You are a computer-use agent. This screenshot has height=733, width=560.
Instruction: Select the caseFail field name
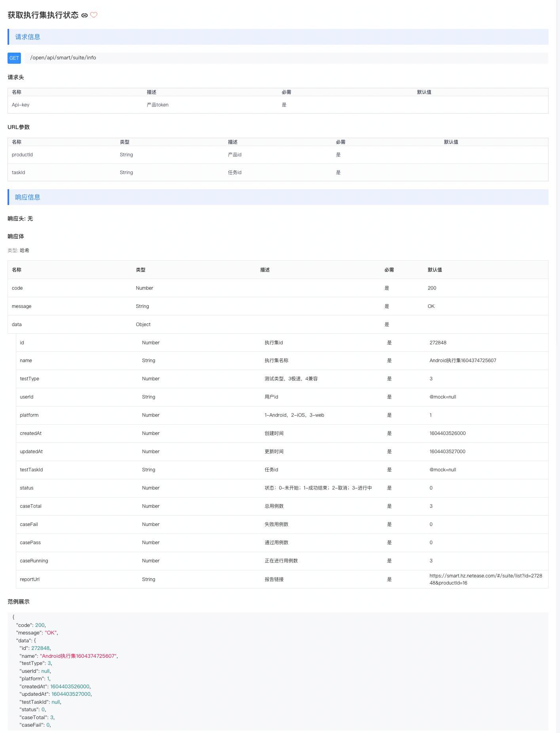click(29, 524)
